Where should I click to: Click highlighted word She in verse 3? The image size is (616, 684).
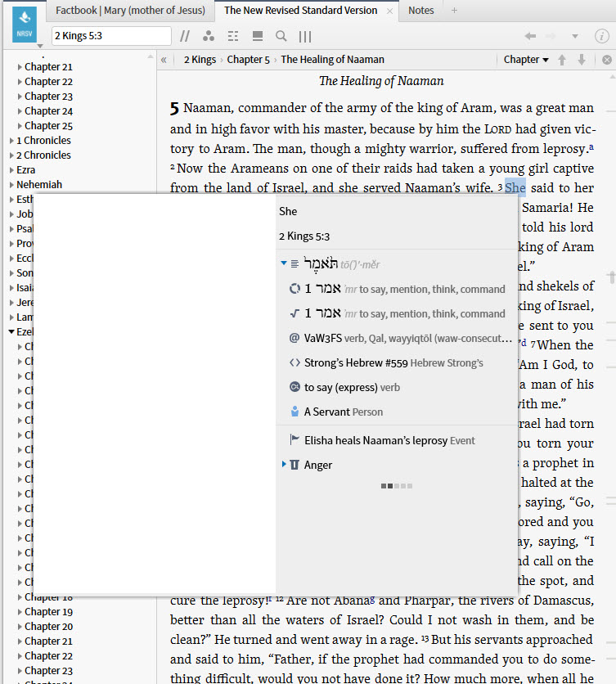[x=515, y=187]
